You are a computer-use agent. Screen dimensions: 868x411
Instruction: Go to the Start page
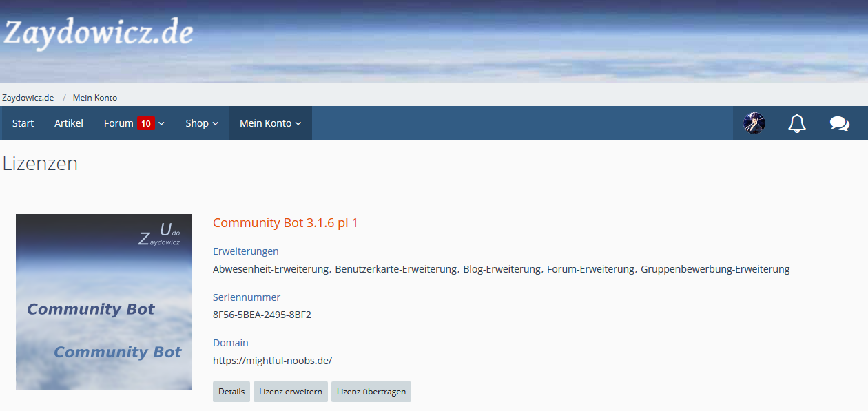[x=23, y=123]
